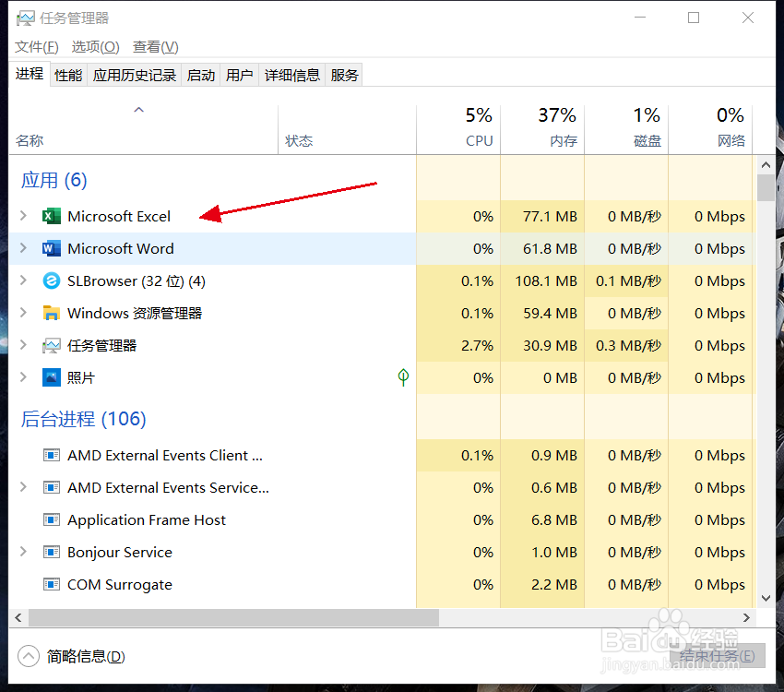Select the Microsoft Word process name

click(121, 248)
